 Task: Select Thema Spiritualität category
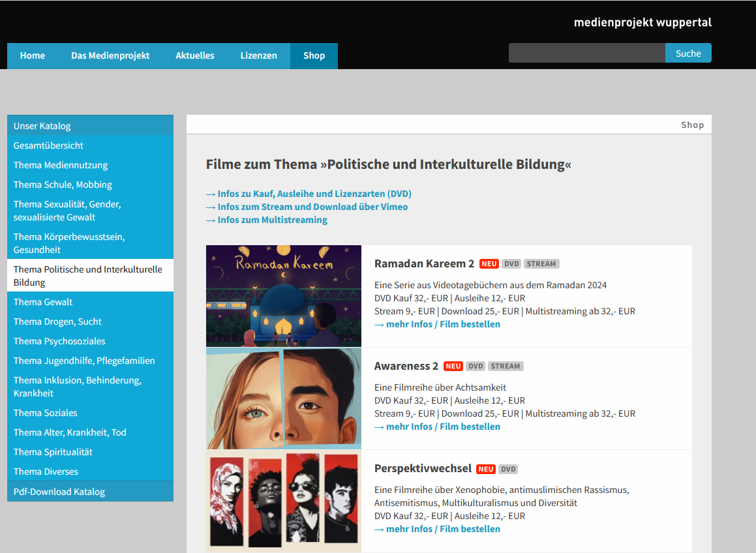pyautogui.click(x=90, y=452)
